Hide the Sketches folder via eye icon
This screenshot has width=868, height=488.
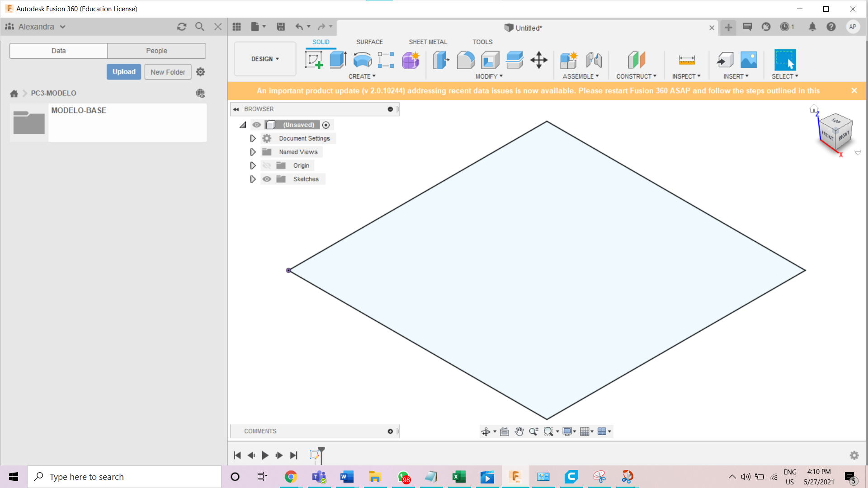pos(267,179)
